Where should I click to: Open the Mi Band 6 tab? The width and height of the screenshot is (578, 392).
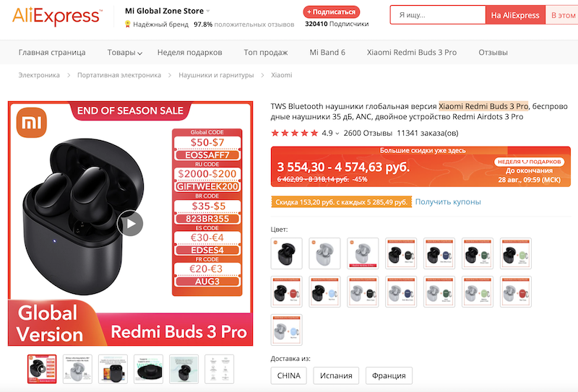click(x=327, y=52)
